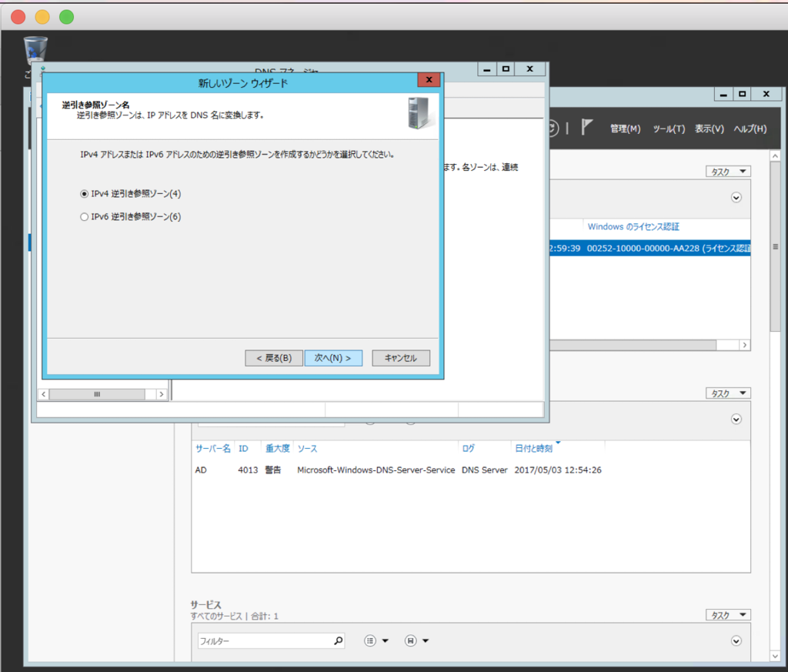The height and width of the screenshot is (672, 788).
Task: Sort events by サーバー名 column
Action: pyautogui.click(x=212, y=448)
